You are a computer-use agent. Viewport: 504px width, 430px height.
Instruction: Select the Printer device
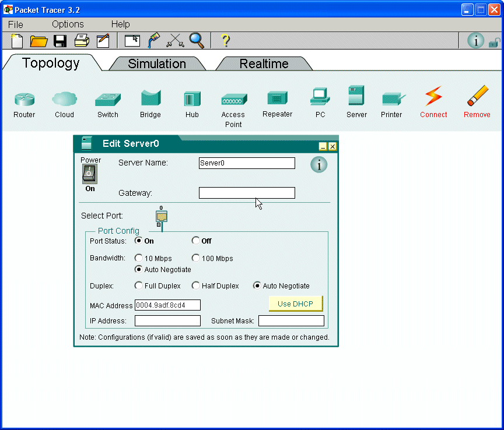tap(392, 105)
